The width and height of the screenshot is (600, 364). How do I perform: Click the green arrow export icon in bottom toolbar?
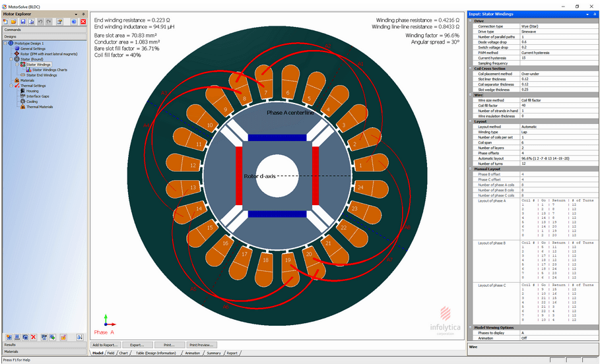point(52,337)
